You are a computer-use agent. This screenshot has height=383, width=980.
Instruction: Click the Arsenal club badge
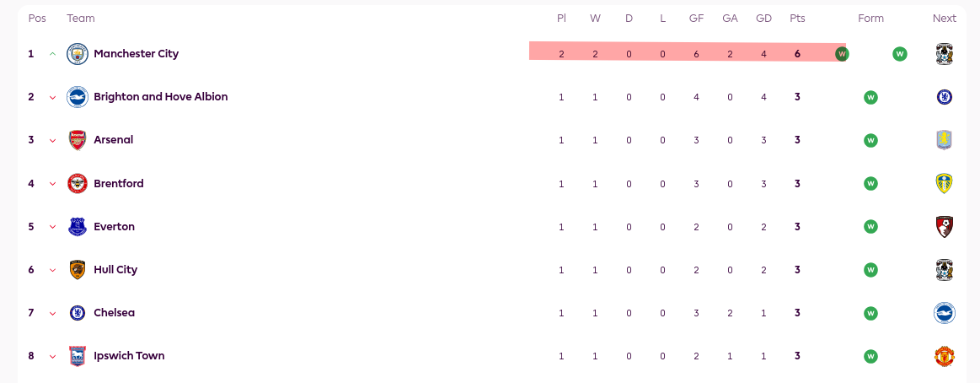tap(78, 140)
